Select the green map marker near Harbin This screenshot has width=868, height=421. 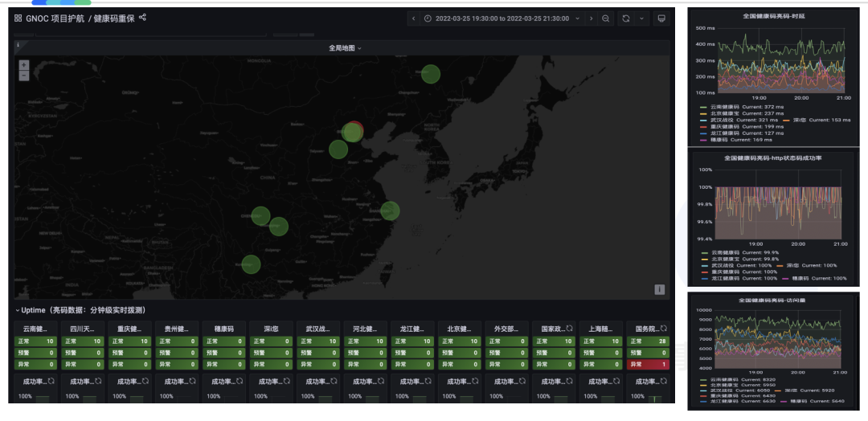(x=431, y=74)
